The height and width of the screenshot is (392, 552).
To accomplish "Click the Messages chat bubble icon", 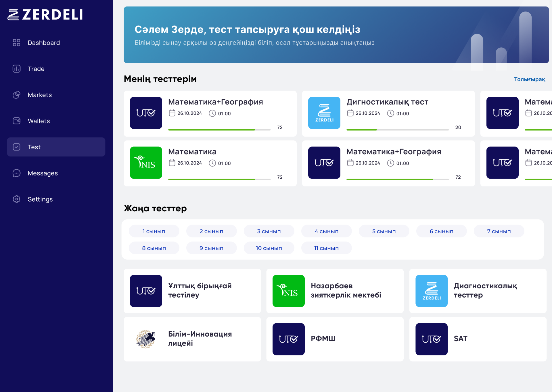I will pos(16,173).
